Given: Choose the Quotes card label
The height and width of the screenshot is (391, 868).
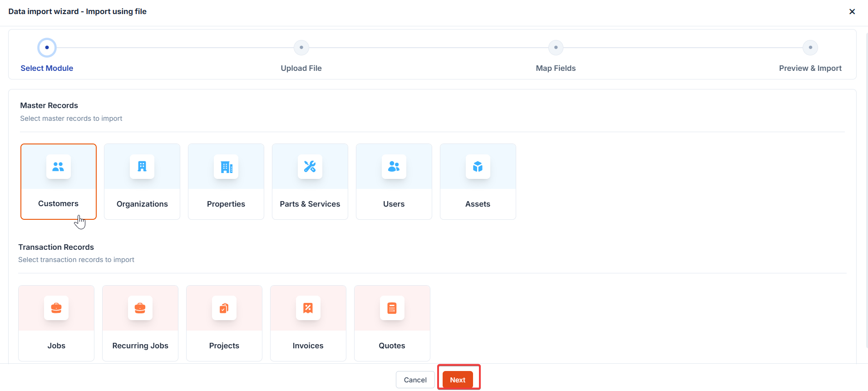Looking at the screenshot, I should (x=392, y=346).
